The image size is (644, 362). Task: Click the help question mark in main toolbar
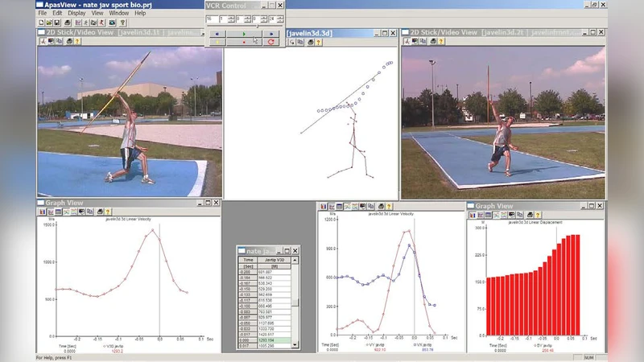[x=122, y=23]
